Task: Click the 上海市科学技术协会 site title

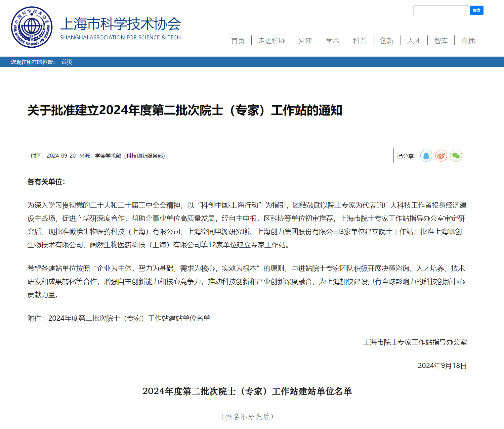Action: 120,24
